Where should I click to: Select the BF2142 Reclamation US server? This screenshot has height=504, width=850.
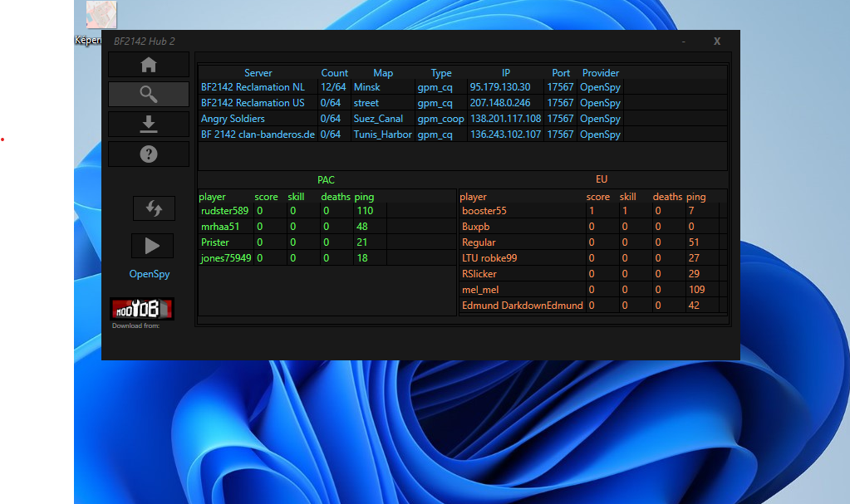[x=253, y=102]
